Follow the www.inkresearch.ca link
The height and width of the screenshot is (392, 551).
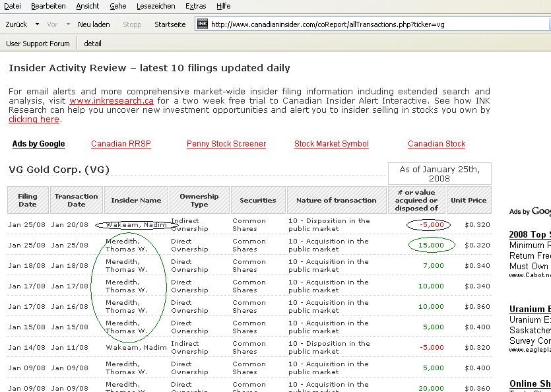tap(112, 101)
